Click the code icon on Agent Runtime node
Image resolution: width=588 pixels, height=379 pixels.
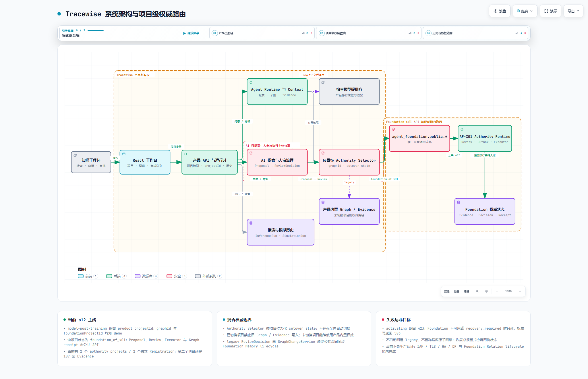pos(251,82)
